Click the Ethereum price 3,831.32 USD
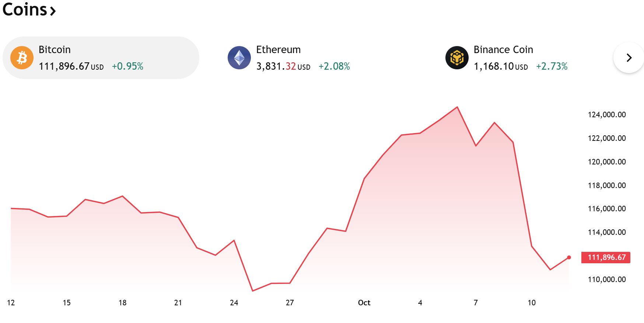Viewport: 644px width, 323px height. click(x=283, y=66)
